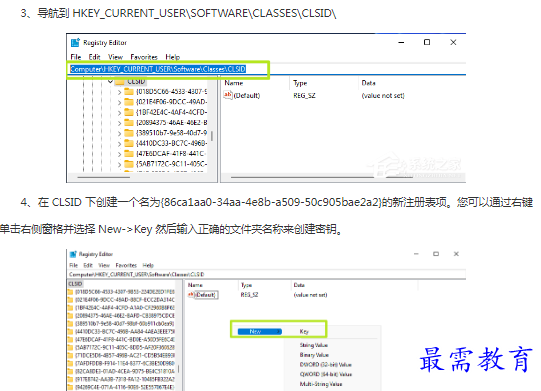
Task: Open View menu in step 3 Registry Editor
Action: tap(115, 57)
